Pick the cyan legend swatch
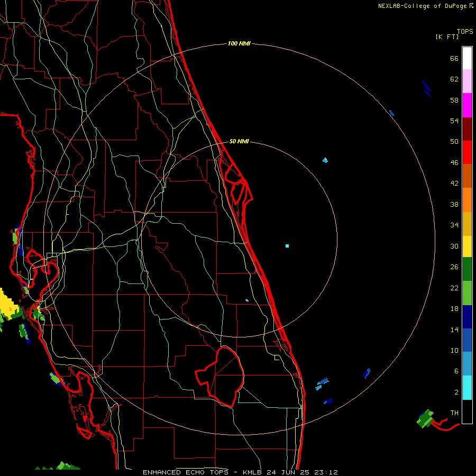This screenshot has width=476, height=476. [467, 388]
